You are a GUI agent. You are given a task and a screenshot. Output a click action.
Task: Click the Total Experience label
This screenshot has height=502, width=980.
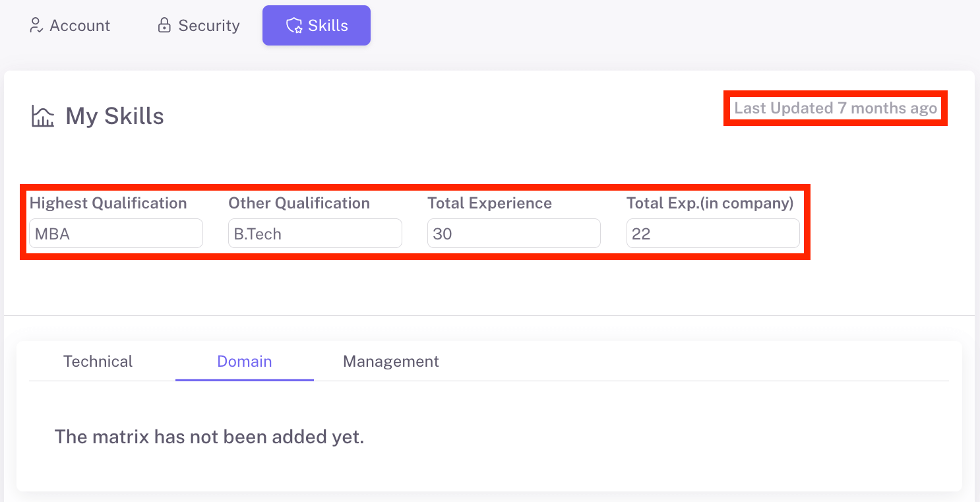pyautogui.click(x=489, y=203)
